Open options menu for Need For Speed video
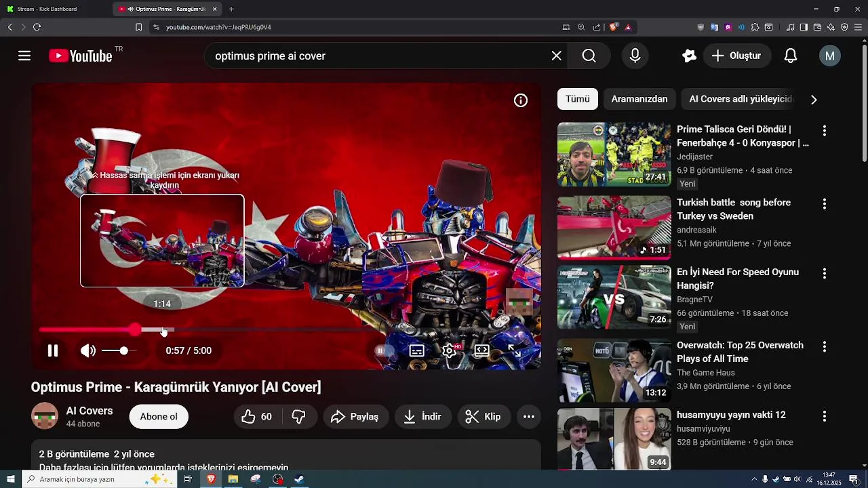Screen dimensions: 868x488 (825, 273)
